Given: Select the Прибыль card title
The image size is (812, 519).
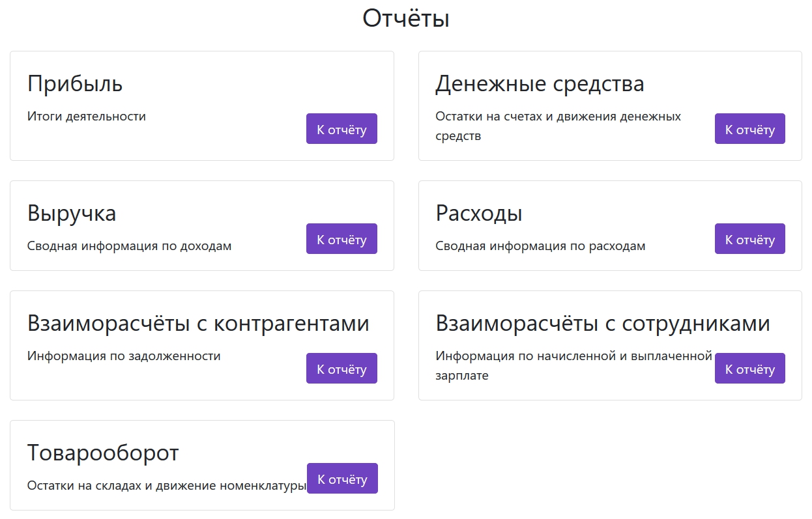Looking at the screenshot, I should coord(75,84).
